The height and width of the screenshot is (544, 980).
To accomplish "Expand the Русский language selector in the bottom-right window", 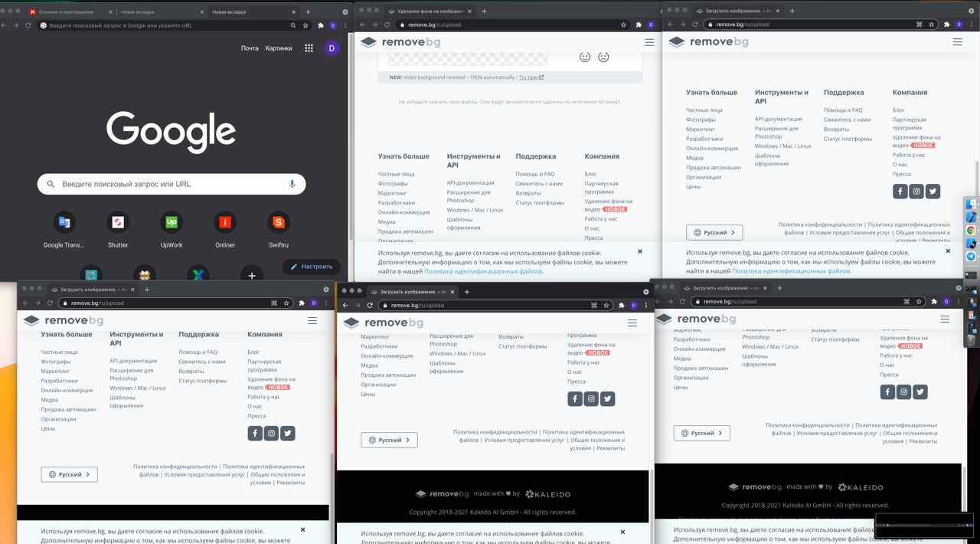I will click(701, 433).
